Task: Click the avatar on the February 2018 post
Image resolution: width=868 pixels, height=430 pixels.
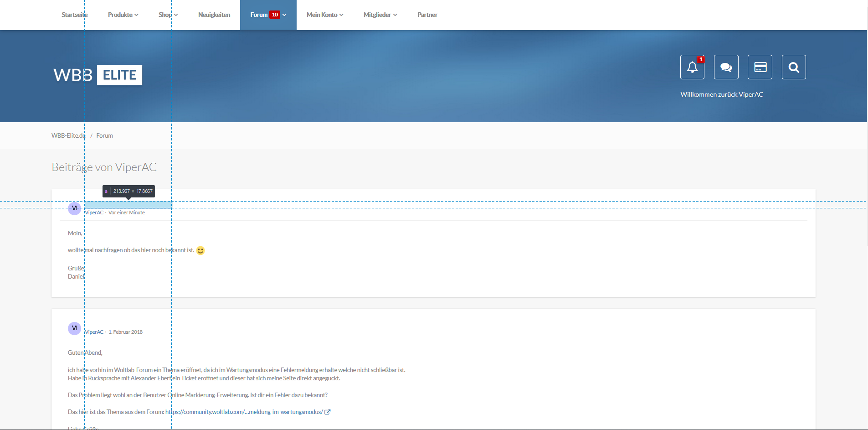Action: pyautogui.click(x=74, y=328)
